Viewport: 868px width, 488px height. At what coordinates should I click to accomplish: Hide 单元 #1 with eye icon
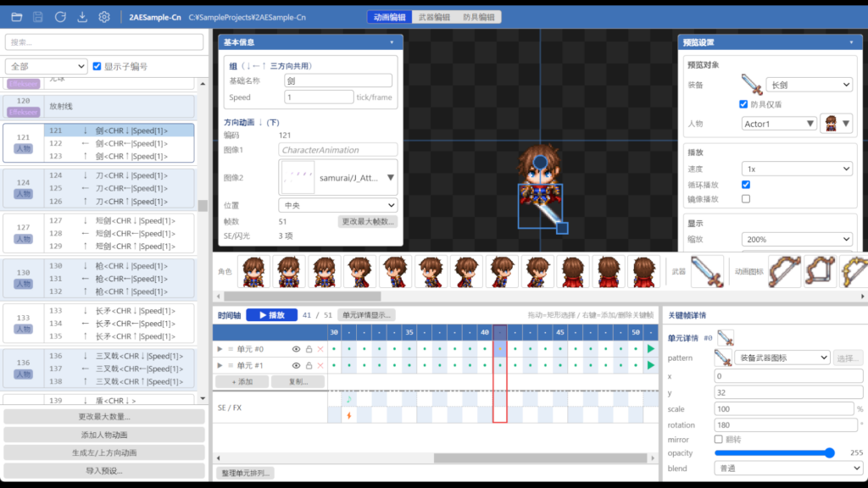coord(296,365)
